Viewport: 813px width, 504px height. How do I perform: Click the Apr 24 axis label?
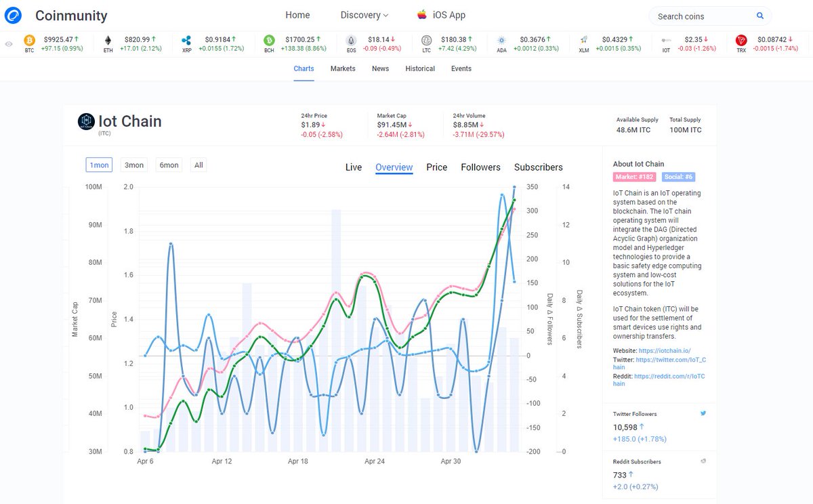[375, 461]
